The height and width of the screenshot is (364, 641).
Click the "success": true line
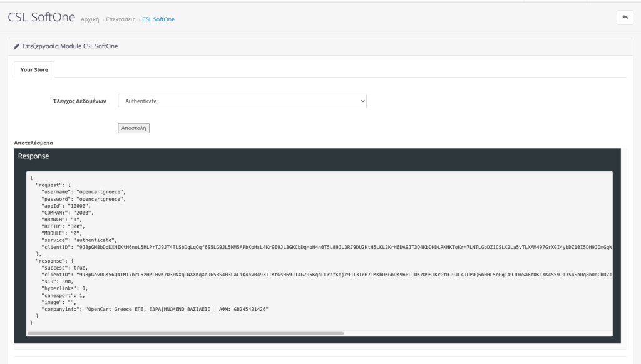64,268
